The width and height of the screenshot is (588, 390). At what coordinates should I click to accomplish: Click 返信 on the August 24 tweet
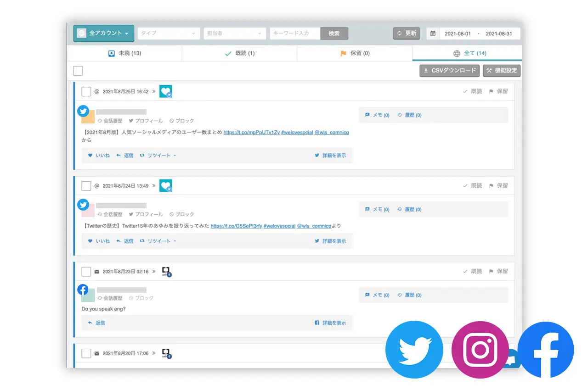tap(125, 241)
